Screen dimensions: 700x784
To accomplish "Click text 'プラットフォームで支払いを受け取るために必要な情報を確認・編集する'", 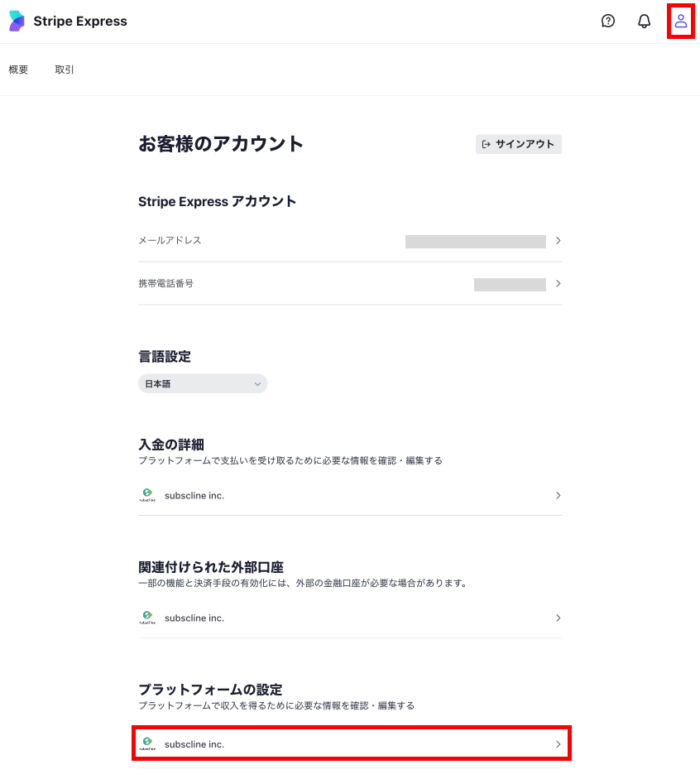I will (290, 460).
